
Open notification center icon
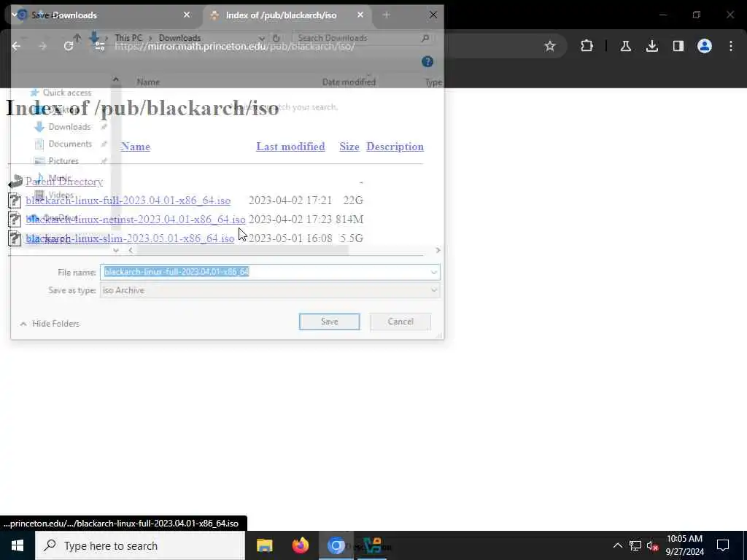click(x=723, y=545)
